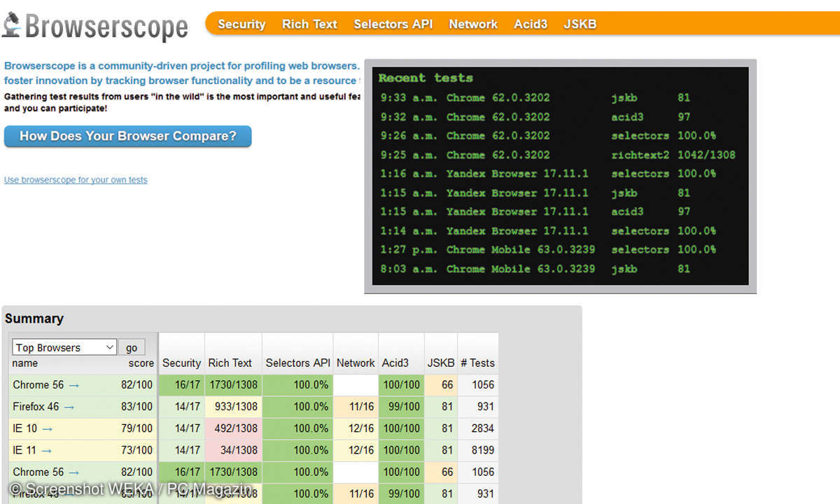Click Firefox 46 arrow icon
This screenshot has height=504, width=840.
[x=69, y=407]
